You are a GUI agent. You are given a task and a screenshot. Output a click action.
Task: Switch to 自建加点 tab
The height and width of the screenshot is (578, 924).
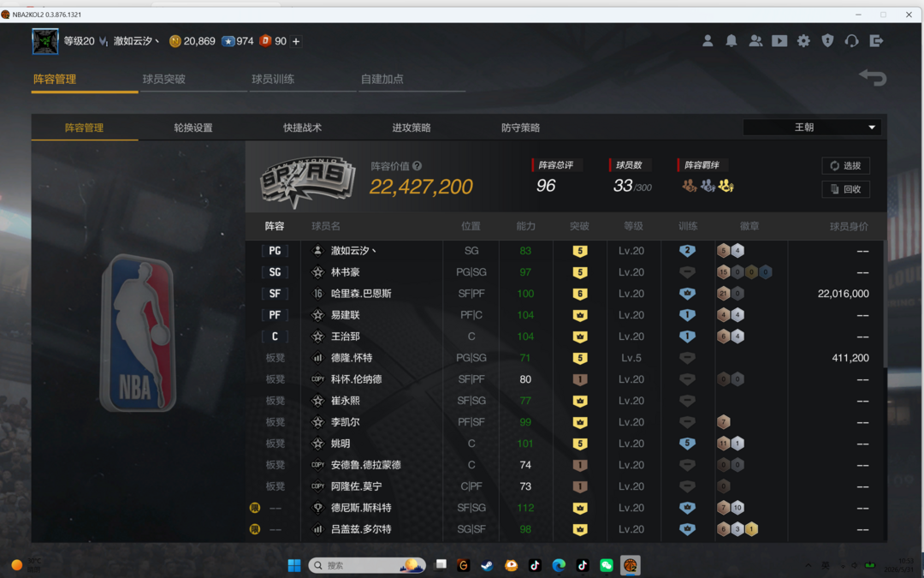tap(382, 79)
